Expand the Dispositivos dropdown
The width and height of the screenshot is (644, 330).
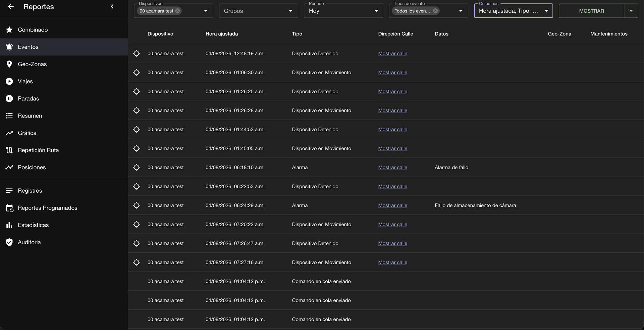pos(206,11)
